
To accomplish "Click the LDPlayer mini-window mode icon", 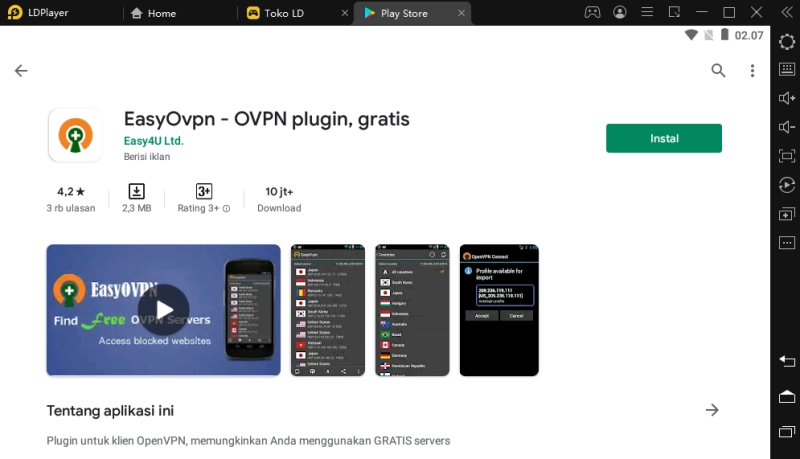I will click(x=674, y=12).
